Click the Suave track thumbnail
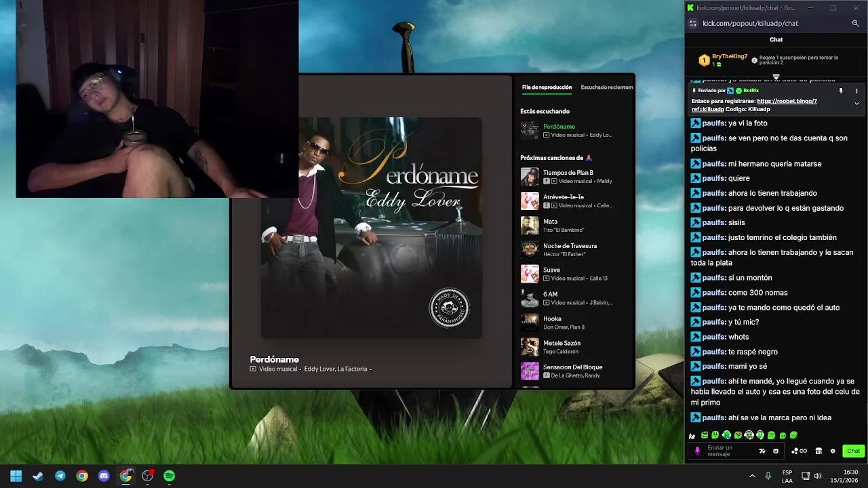Viewport: 868px width, 488px height. tap(530, 274)
